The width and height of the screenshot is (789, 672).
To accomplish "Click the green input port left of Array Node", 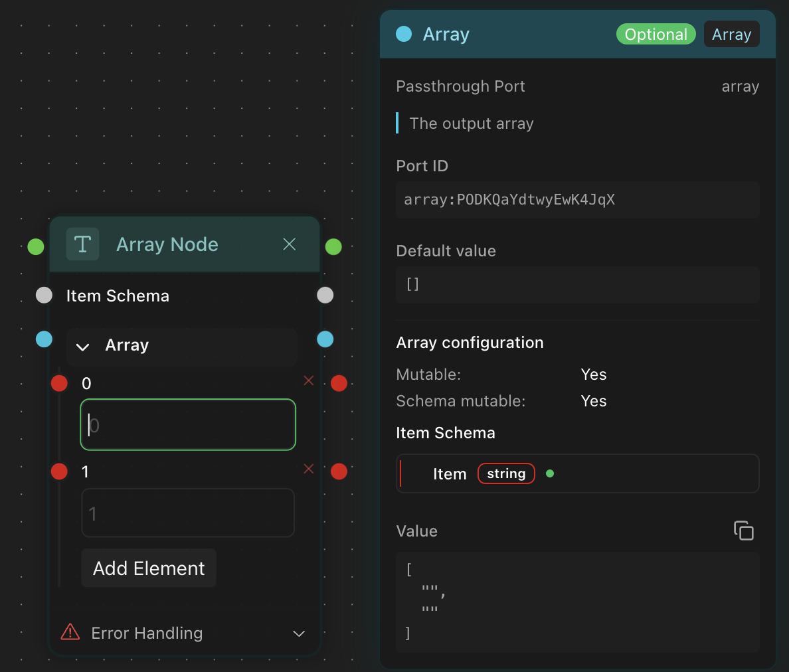I will point(36,247).
